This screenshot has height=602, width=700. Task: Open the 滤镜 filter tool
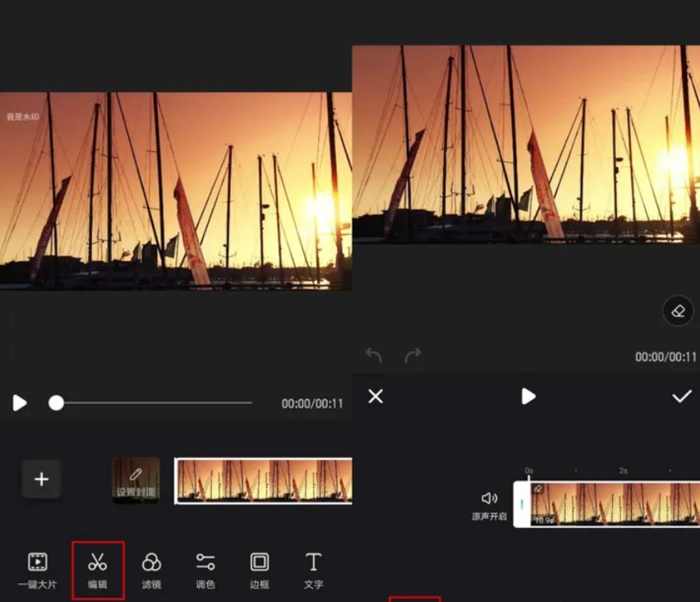[x=151, y=570]
